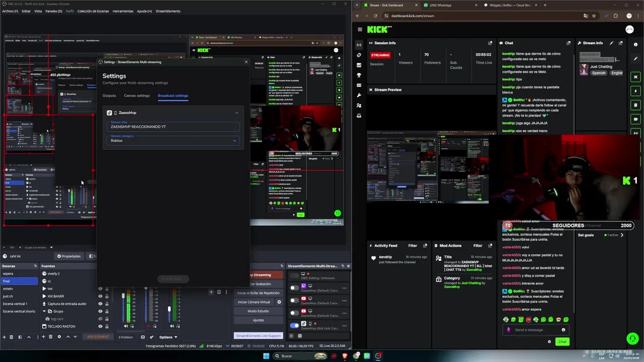Open the trophy achievements item in Kick sidebar

point(359,75)
